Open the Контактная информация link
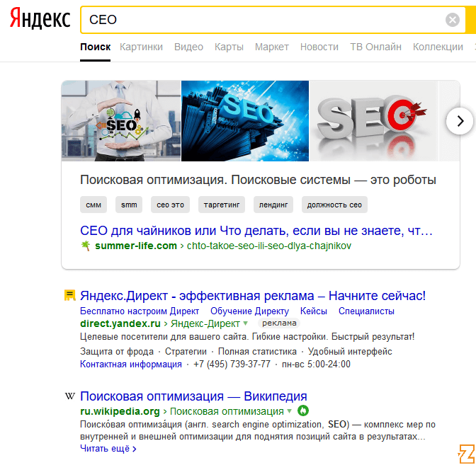The height and width of the screenshot is (465, 476). point(131,364)
